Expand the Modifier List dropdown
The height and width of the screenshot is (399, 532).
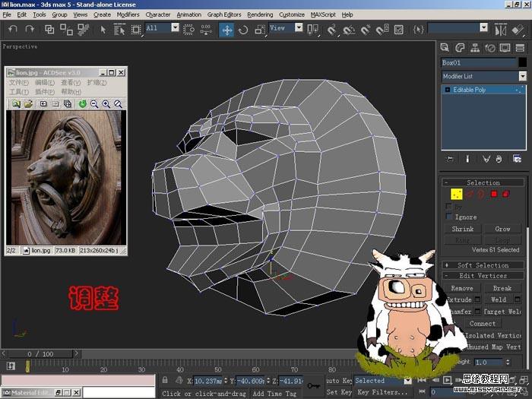(x=523, y=76)
